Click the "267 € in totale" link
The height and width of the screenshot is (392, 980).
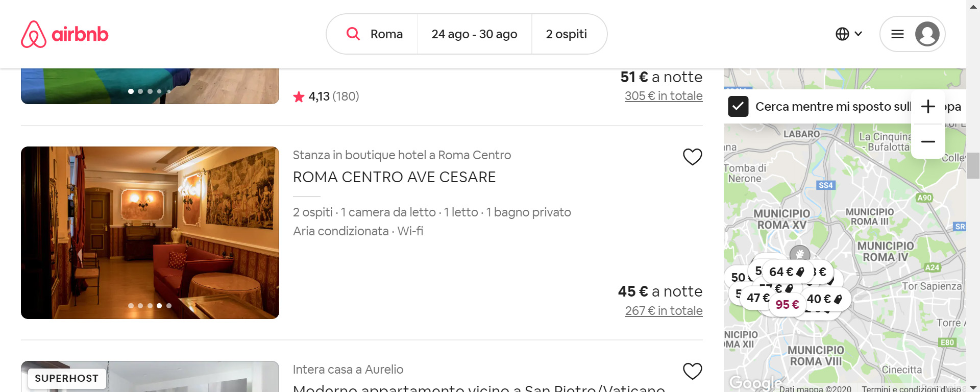(x=664, y=311)
